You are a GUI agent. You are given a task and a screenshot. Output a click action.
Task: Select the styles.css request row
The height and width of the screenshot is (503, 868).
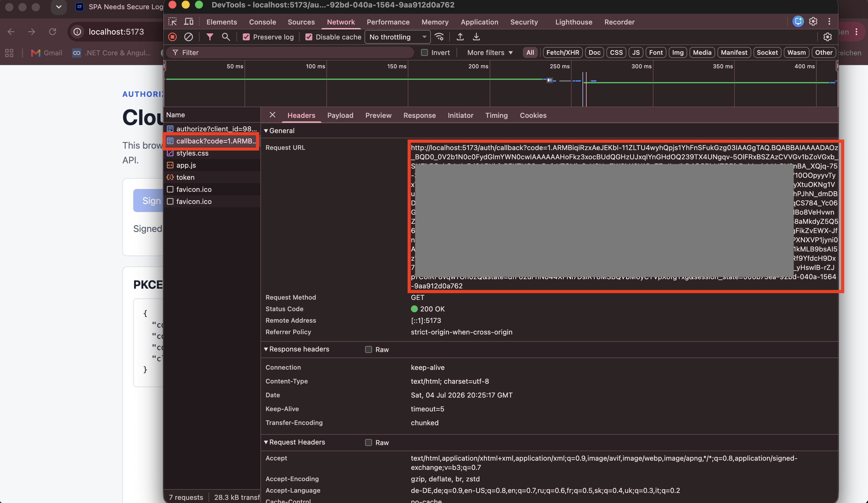pyautogui.click(x=212, y=153)
